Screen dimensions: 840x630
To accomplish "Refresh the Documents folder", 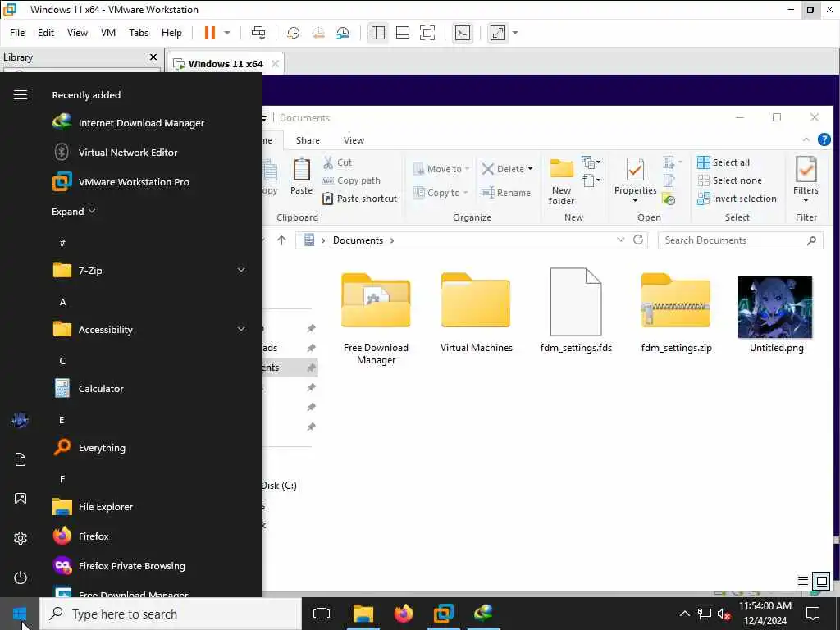I will [x=638, y=240].
